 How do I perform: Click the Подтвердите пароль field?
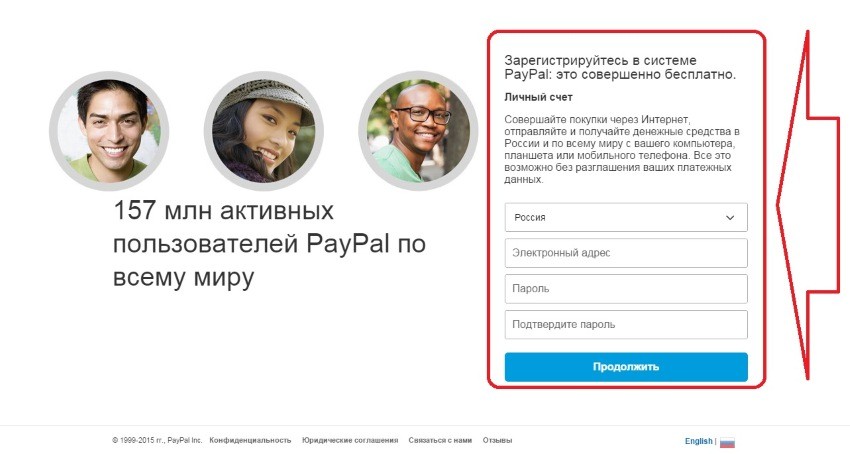point(626,324)
